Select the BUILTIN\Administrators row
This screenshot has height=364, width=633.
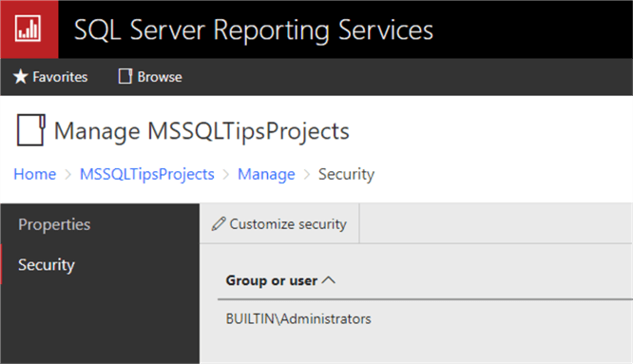point(425,318)
